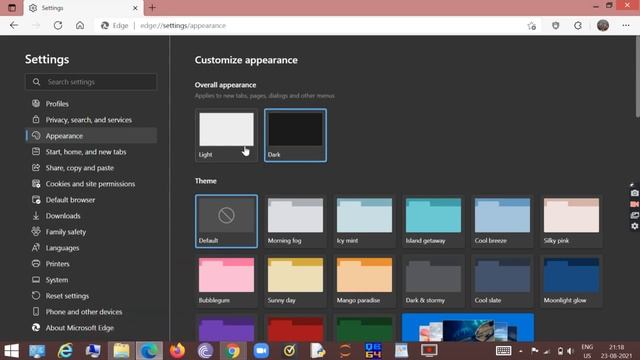Choose the Dark overall appearance
This screenshot has height=360, width=640.
tap(295, 135)
